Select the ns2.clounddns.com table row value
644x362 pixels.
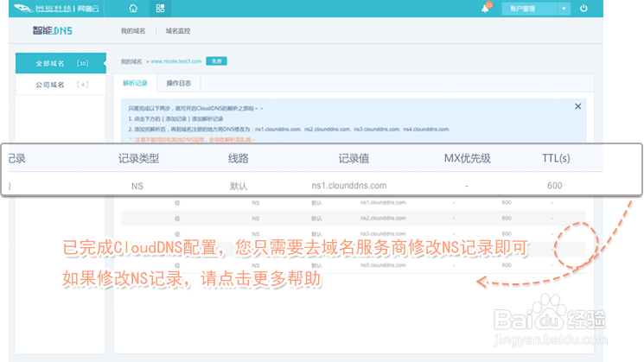coord(383,219)
